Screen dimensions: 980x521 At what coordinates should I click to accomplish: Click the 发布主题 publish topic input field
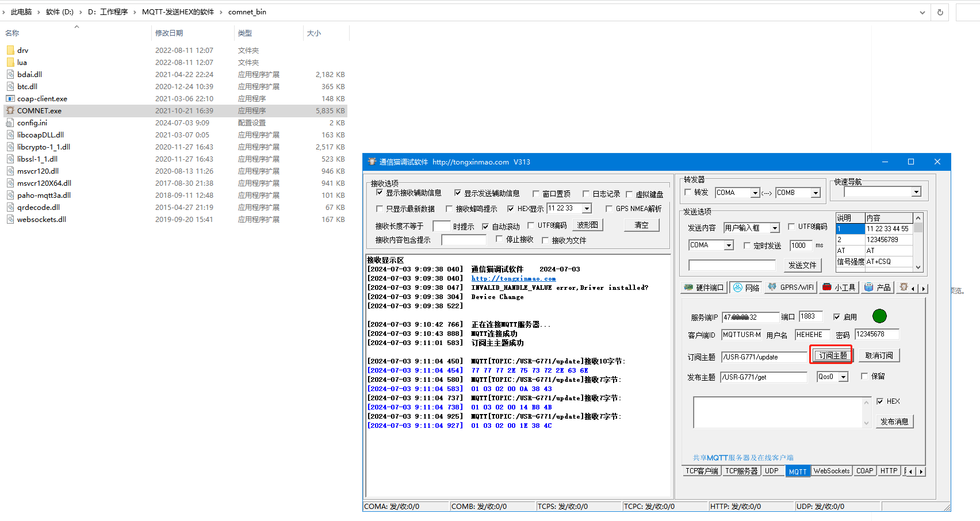764,377
